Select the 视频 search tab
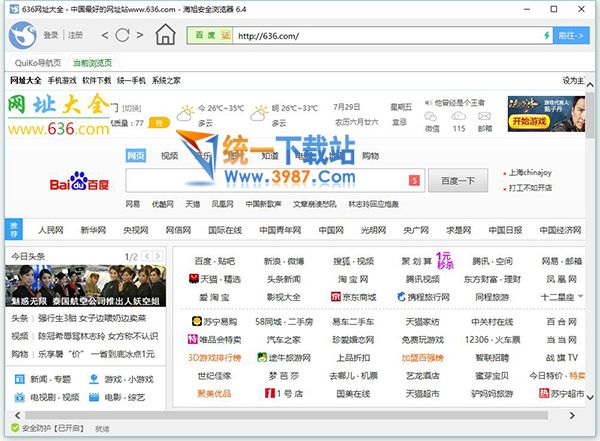This screenshot has width=600, height=441. (x=170, y=155)
